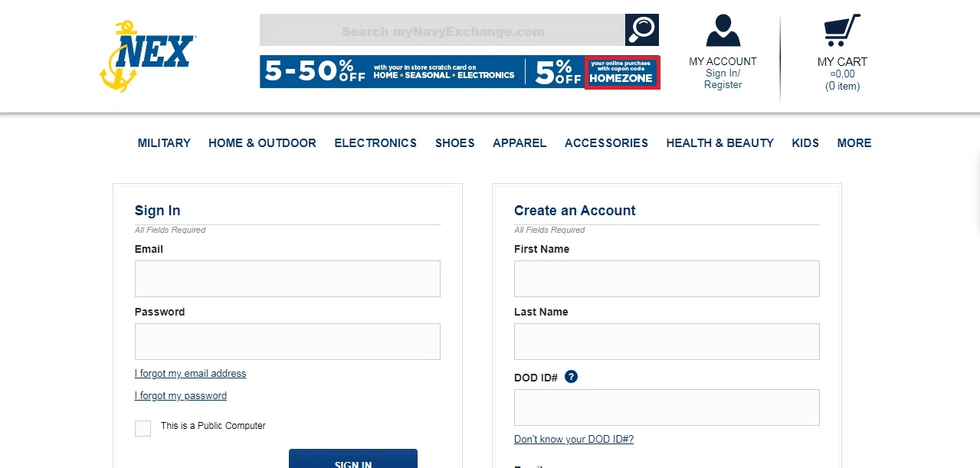Click the site search input field
980x468 pixels.
442,30
